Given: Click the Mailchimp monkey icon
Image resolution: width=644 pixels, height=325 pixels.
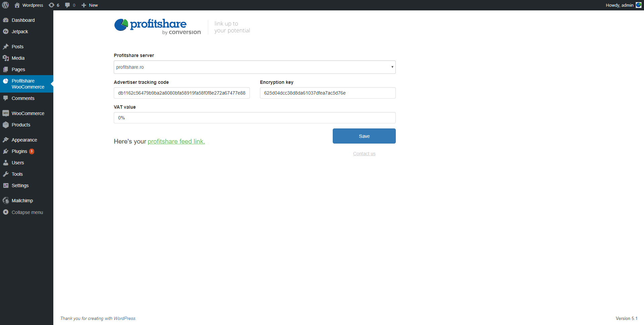Looking at the screenshot, I should [6, 201].
